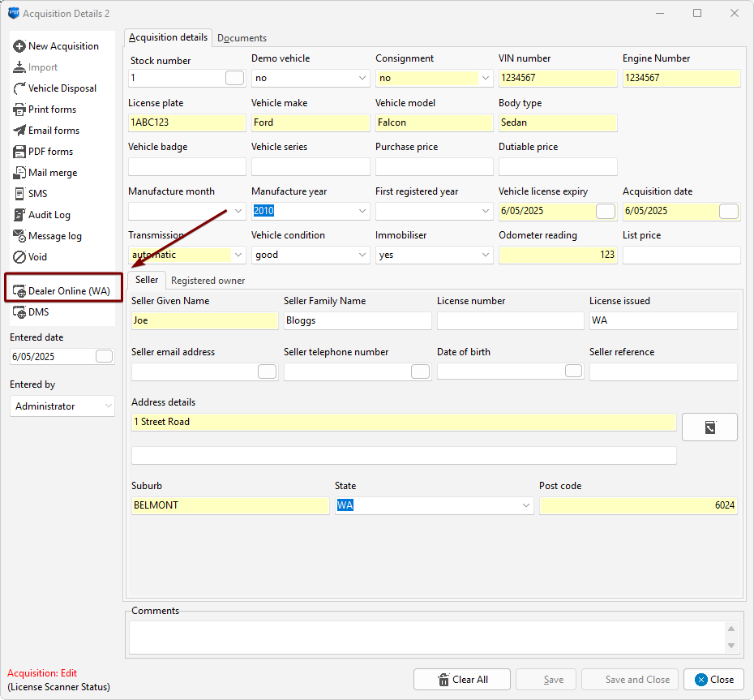The width and height of the screenshot is (754, 700).
Task: Click scroll down arrow in Comments box
Action: [732, 646]
